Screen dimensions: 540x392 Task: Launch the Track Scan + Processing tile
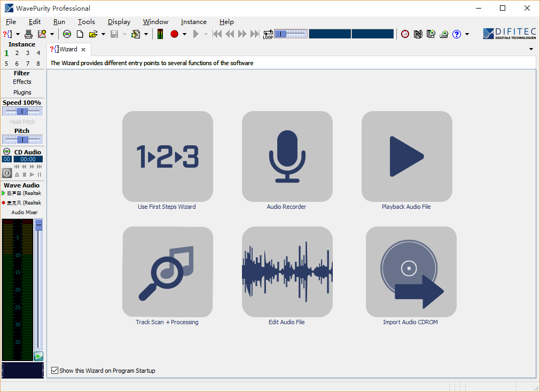click(x=167, y=272)
